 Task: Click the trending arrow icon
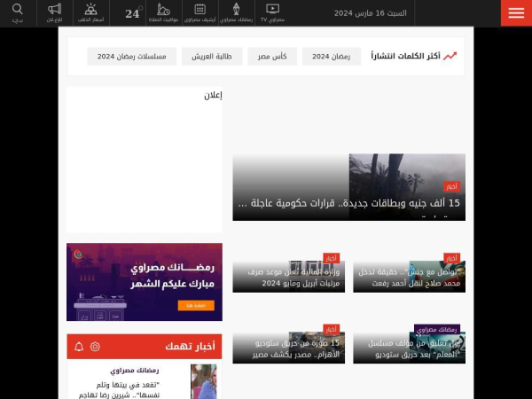click(450, 56)
